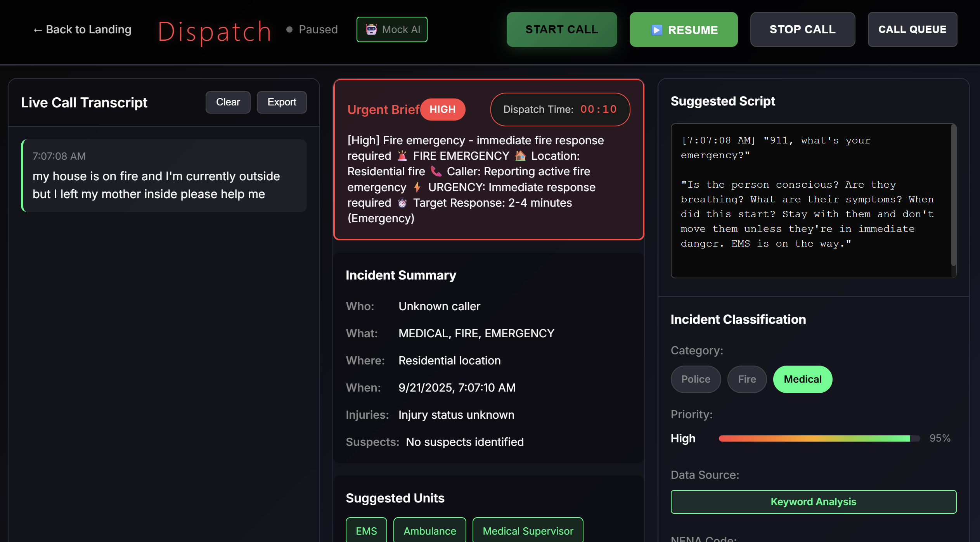Toggle the Medical category chip
Image resolution: width=980 pixels, height=542 pixels.
pos(802,379)
